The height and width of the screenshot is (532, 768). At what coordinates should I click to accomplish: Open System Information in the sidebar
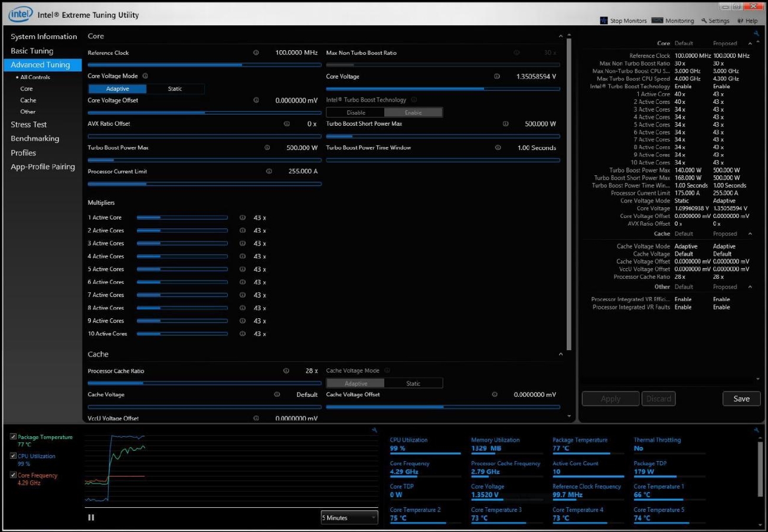point(44,37)
